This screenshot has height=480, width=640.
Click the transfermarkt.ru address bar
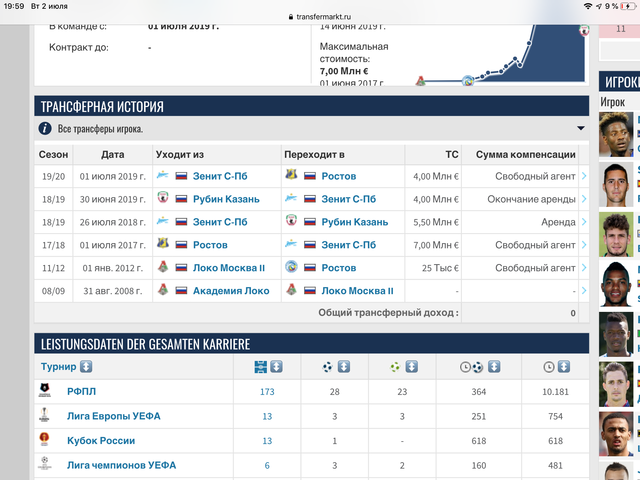(320, 17)
